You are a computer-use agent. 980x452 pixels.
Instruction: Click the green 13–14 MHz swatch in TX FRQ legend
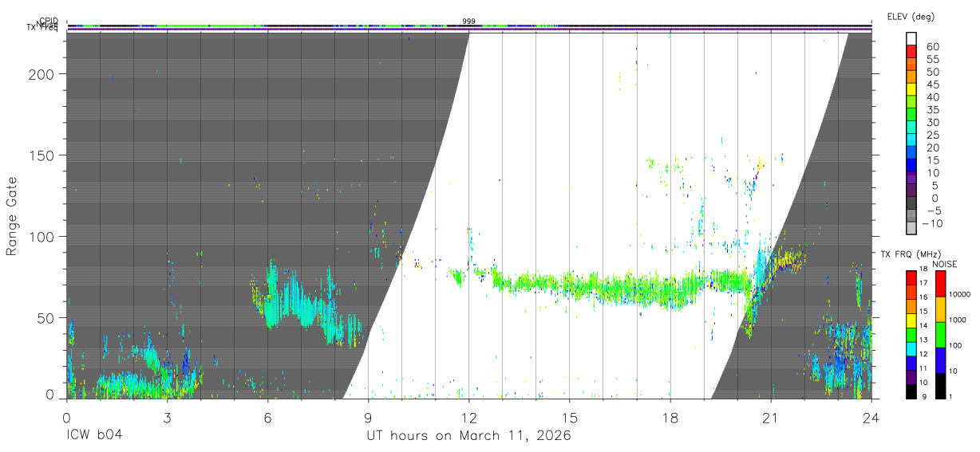pos(911,335)
